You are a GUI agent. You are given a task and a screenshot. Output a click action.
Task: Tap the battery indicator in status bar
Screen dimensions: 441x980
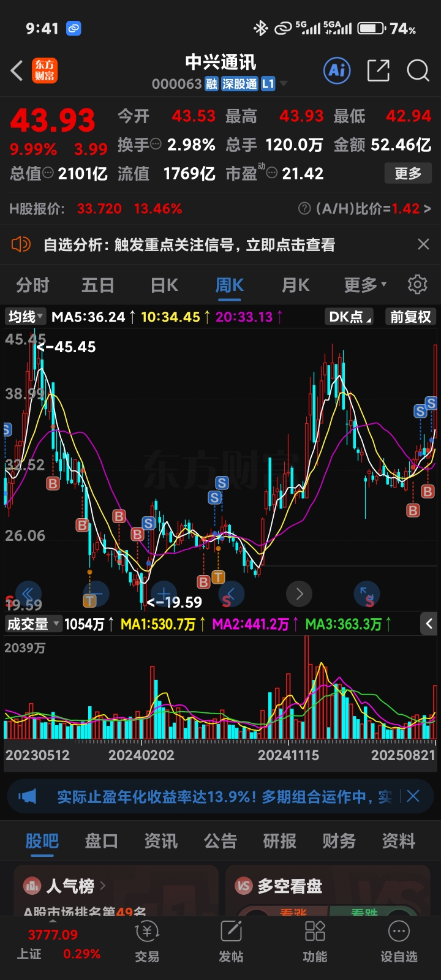pos(372,28)
